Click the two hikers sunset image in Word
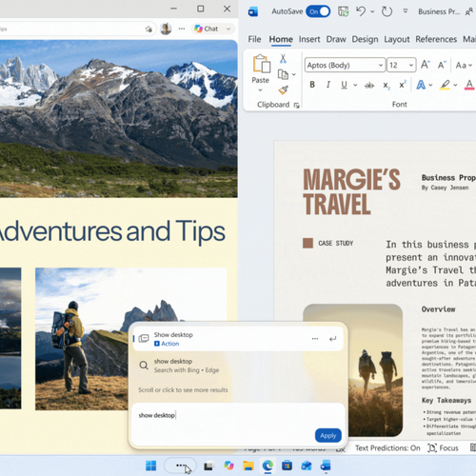 (353, 370)
